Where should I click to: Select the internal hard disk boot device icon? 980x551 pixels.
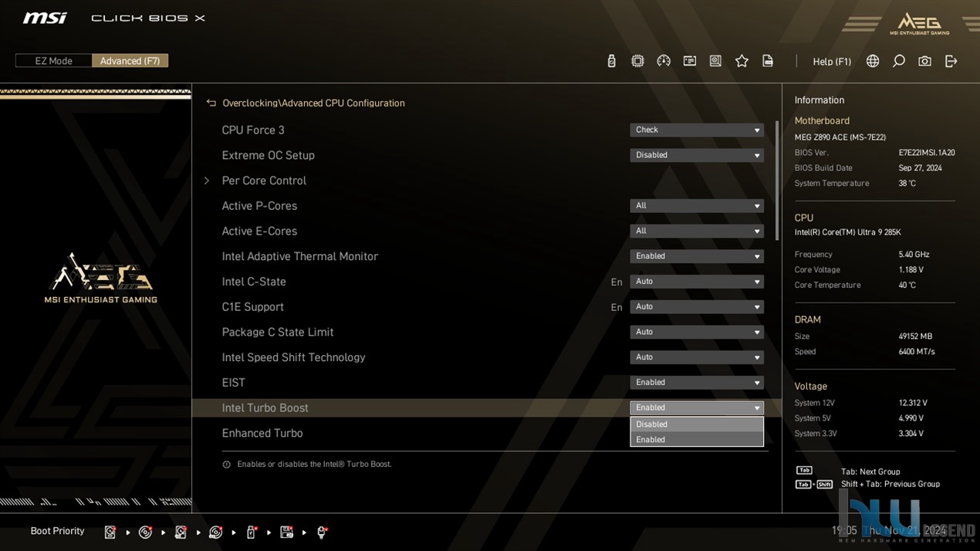point(110,532)
